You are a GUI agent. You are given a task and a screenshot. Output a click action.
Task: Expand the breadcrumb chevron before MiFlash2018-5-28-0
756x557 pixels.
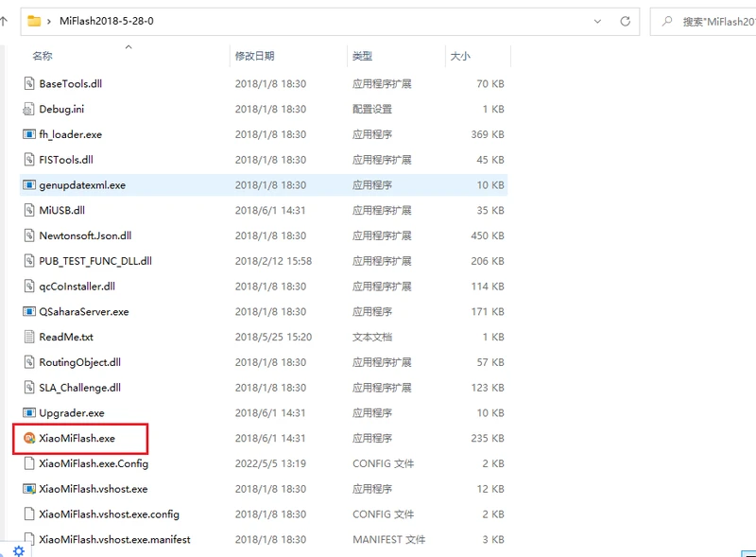click(x=49, y=21)
